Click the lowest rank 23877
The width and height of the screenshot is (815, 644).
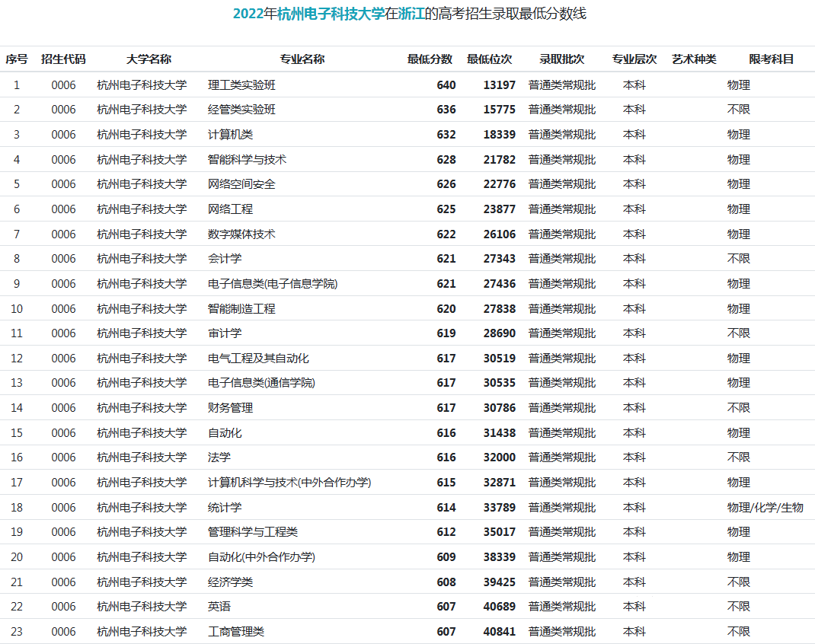(499, 209)
